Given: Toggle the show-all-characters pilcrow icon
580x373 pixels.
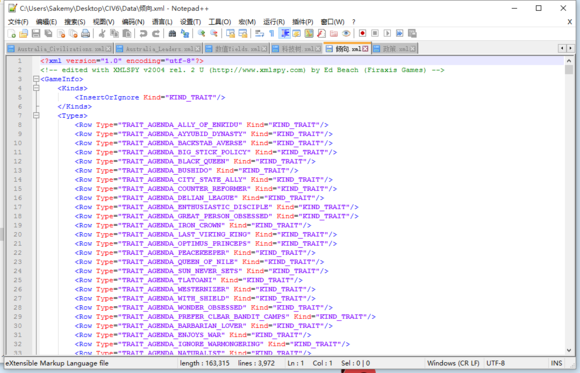Looking at the screenshot, I should (x=272, y=34).
